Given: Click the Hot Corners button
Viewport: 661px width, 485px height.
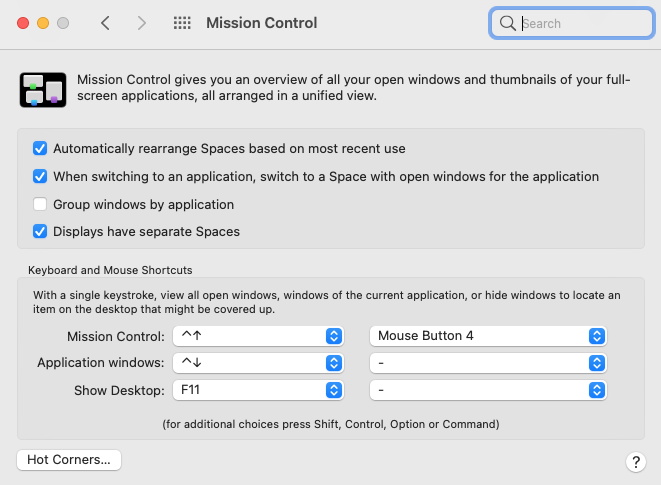Looking at the screenshot, I should [69, 460].
